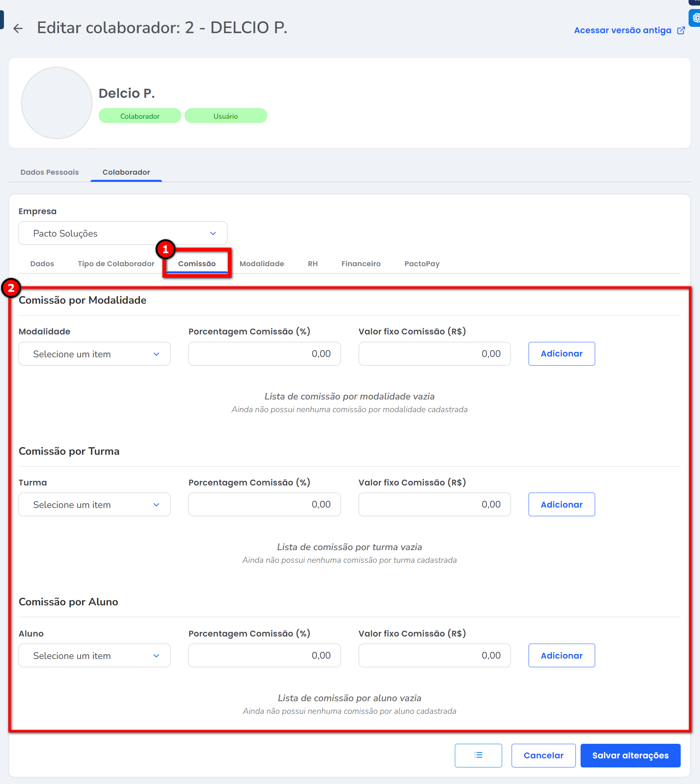This screenshot has height=784, width=700.
Task: Click the back arrow icon
Action: click(x=18, y=28)
